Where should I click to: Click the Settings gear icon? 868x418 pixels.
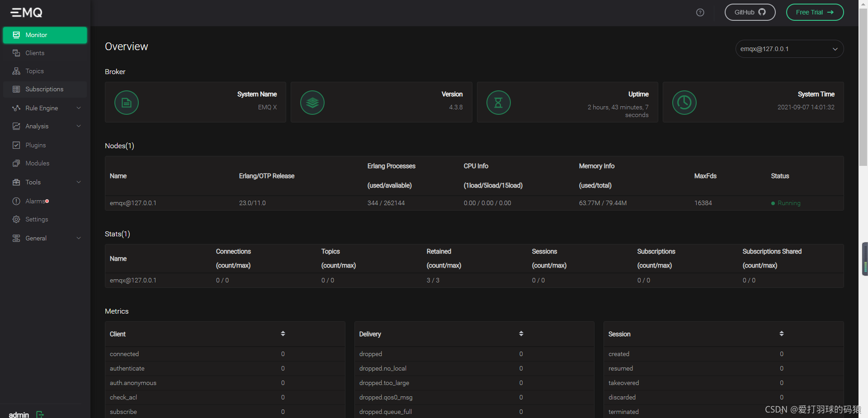[16, 219]
